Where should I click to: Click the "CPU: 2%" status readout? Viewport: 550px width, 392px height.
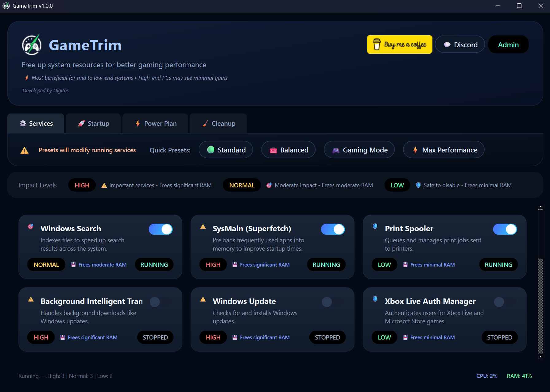point(487,376)
